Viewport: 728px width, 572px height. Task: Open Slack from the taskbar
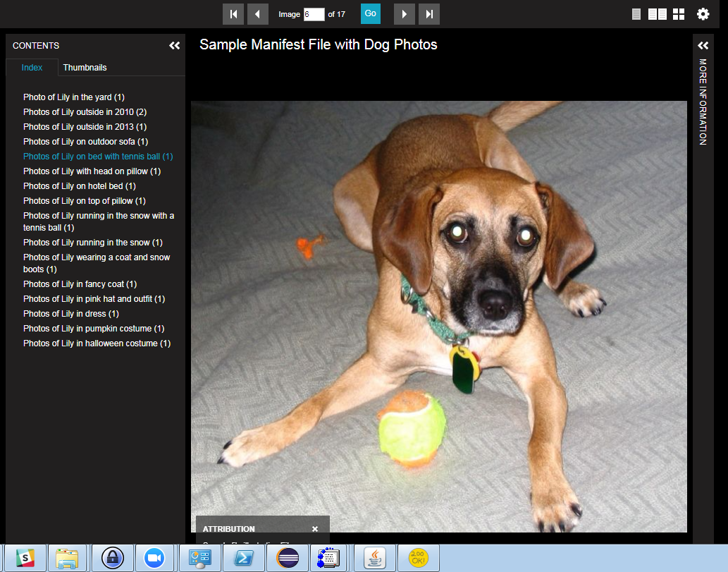point(25,558)
